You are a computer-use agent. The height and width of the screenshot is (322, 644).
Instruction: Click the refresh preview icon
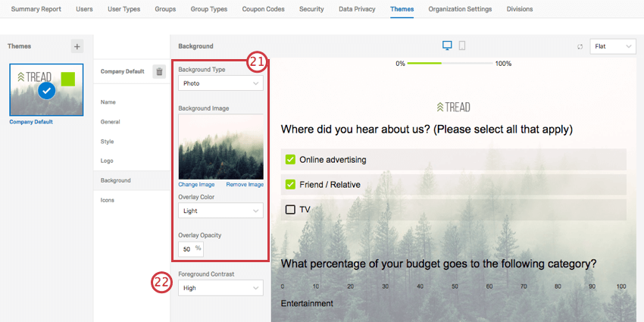pos(580,47)
